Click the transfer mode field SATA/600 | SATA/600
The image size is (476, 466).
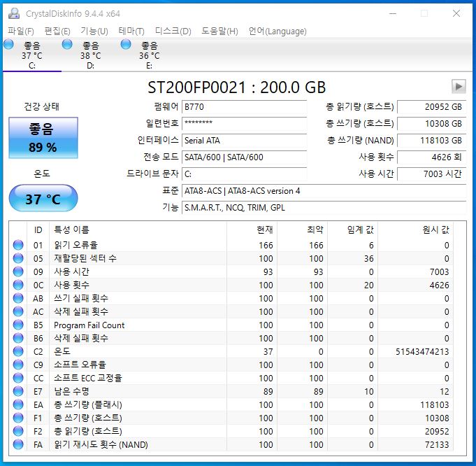point(245,157)
